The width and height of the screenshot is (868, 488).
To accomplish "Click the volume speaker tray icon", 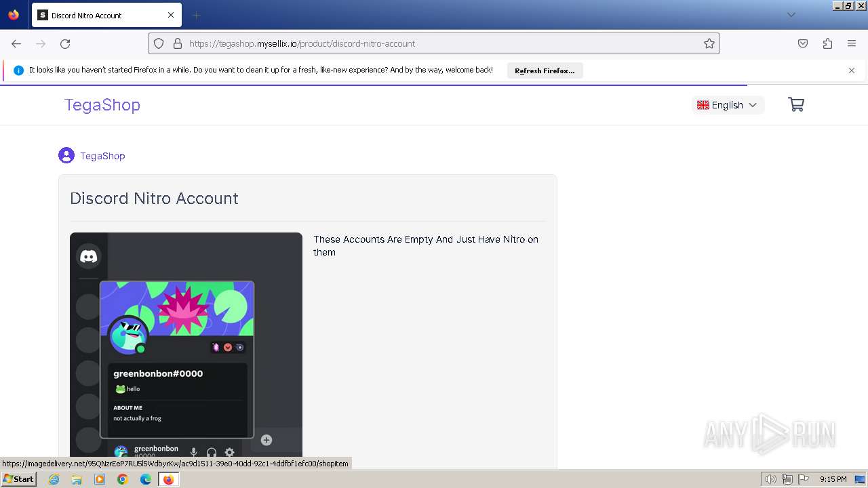I will coord(771,479).
